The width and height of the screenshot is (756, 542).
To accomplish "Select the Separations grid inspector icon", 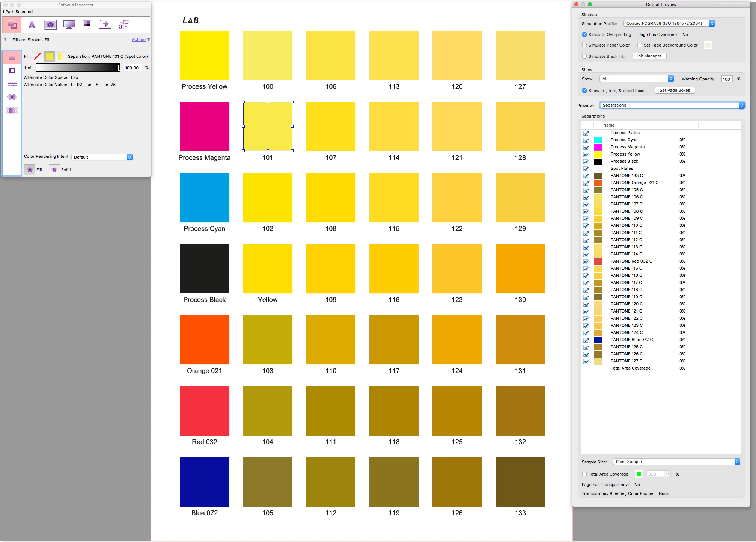I will pos(87,25).
